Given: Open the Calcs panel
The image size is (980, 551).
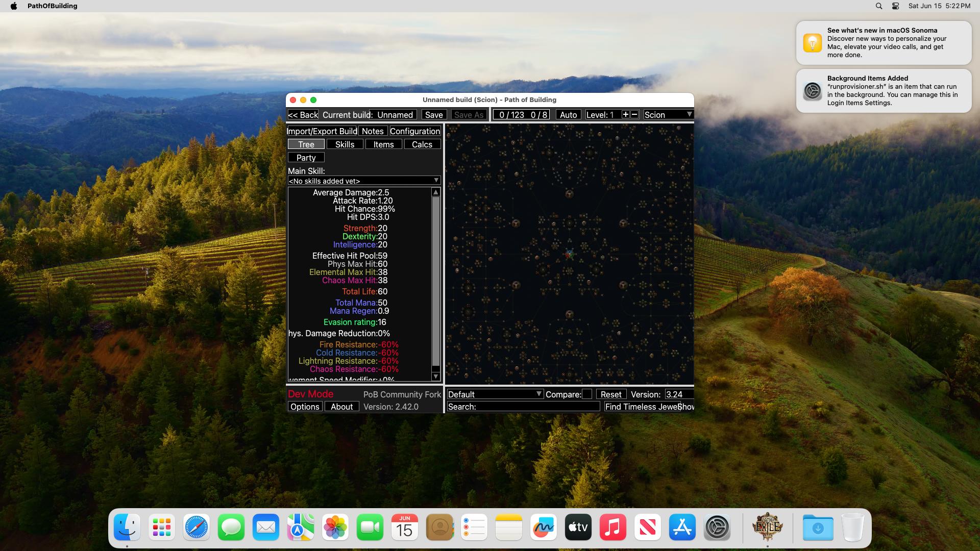Looking at the screenshot, I should (422, 144).
